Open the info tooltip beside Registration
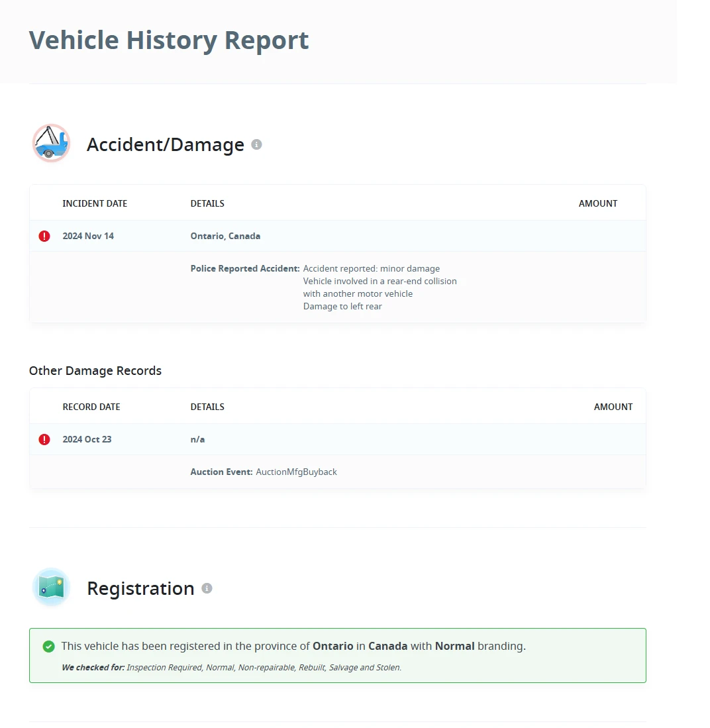 pyautogui.click(x=207, y=588)
